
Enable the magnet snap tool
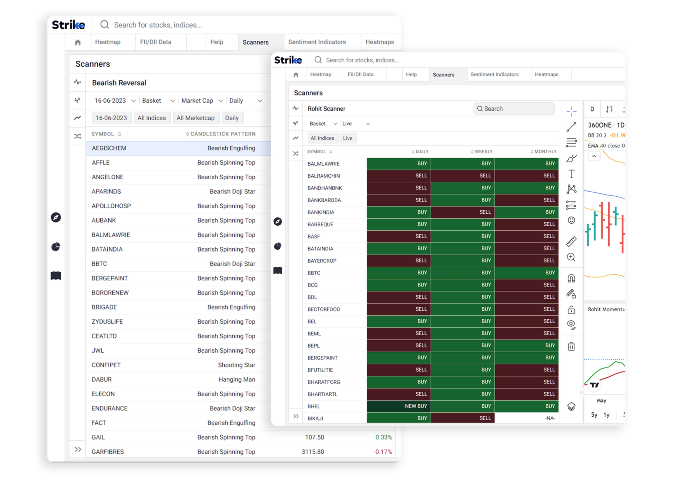tap(571, 278)
